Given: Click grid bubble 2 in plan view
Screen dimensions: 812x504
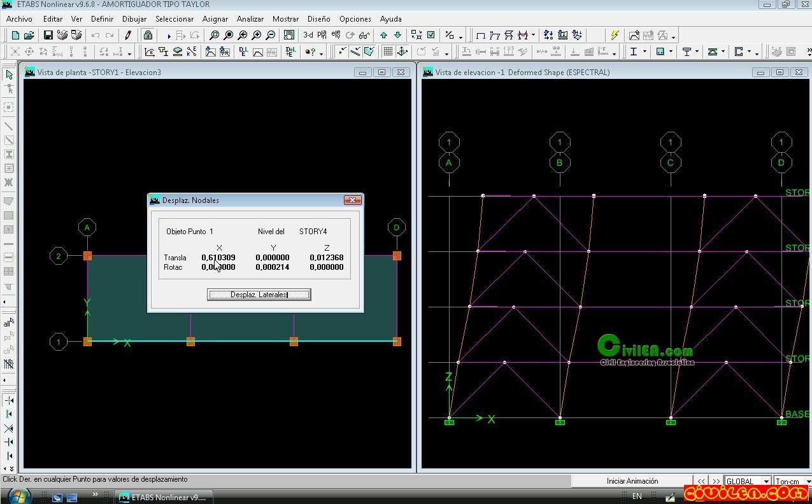Looking at the screenshot, I should (x=59, y=256).
